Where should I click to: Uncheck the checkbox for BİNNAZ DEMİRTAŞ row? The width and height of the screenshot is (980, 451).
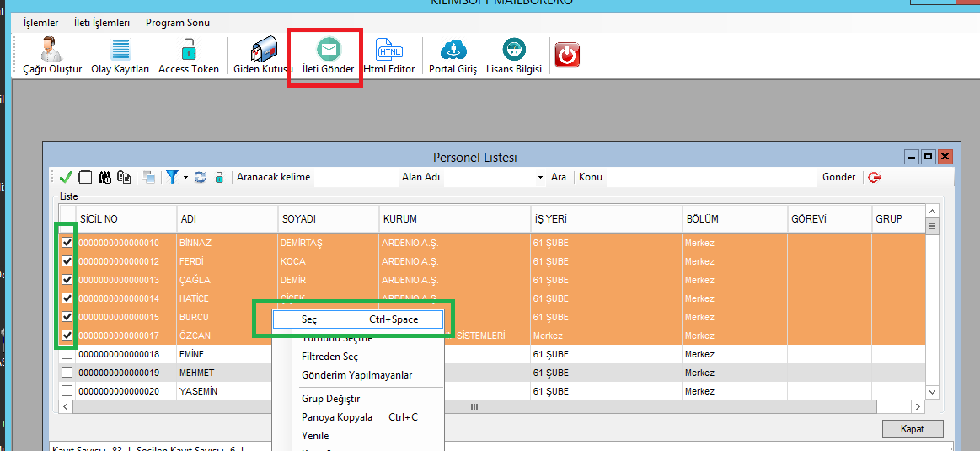[x=67, y=243]
